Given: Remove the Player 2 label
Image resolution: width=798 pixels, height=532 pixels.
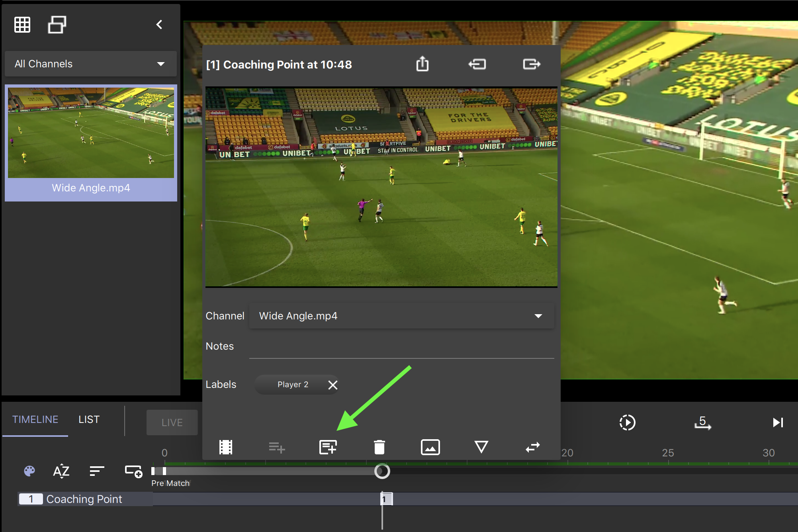Looking at the screenshot, I should 333,385.
